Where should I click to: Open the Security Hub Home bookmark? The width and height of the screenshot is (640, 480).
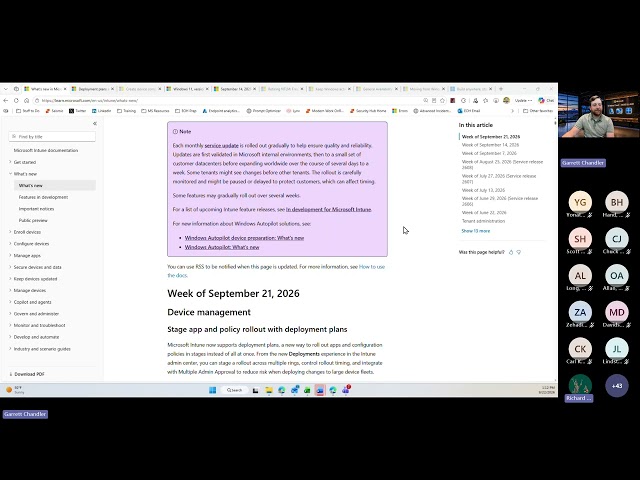pos(368,111)
